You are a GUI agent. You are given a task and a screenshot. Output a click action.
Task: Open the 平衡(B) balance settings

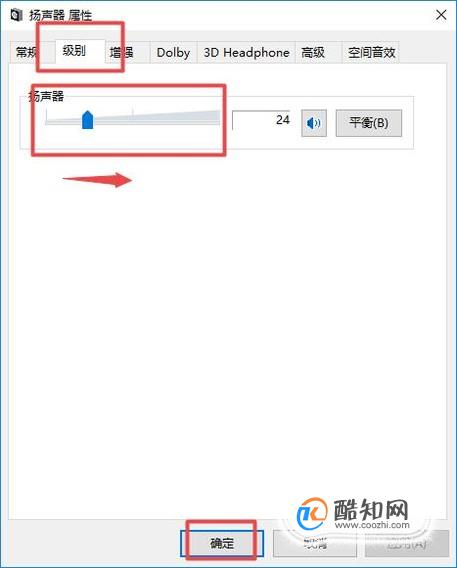pyautogui.click(x=369, y=123)
